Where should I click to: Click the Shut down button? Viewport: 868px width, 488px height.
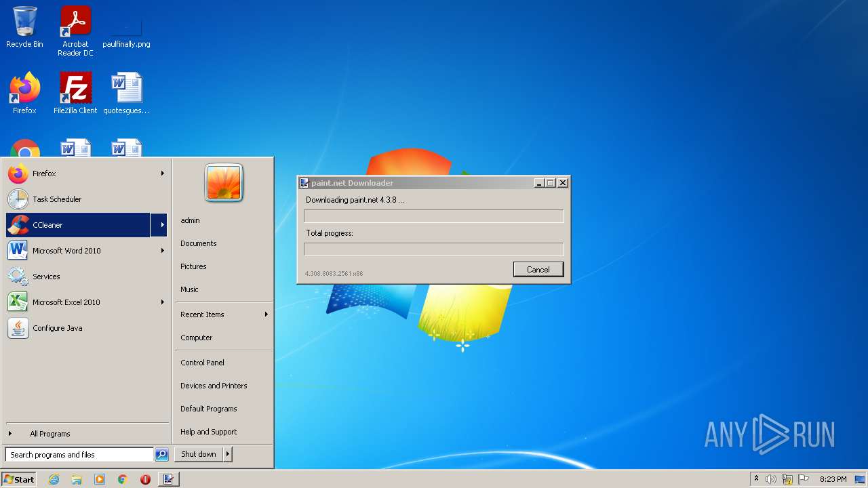[x=199, y=454]
